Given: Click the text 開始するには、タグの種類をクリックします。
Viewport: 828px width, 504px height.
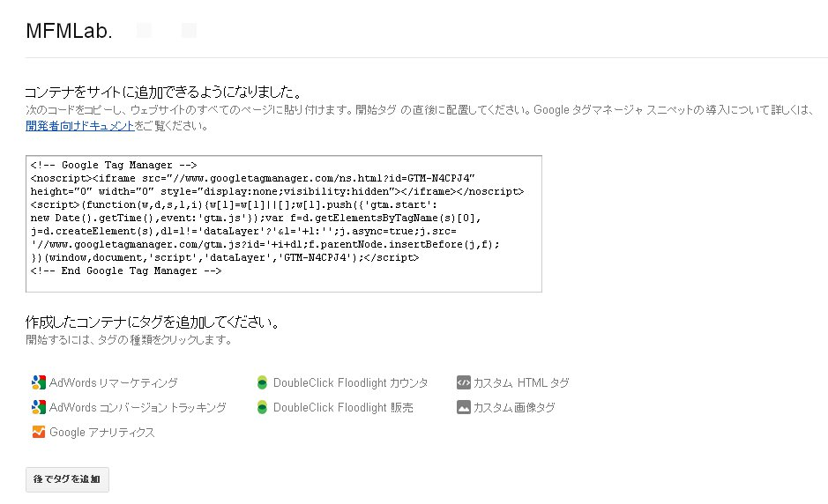Looking at the screenshot, I should point(130,340).
